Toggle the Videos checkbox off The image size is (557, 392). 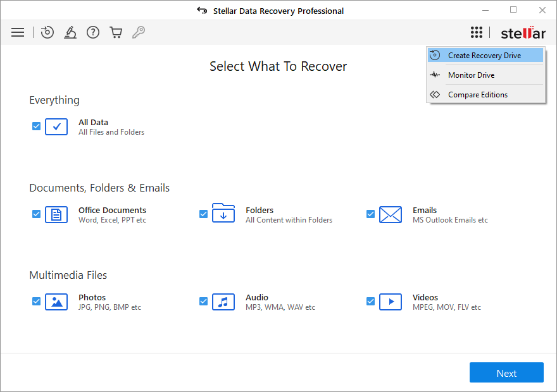pos(370,302)
